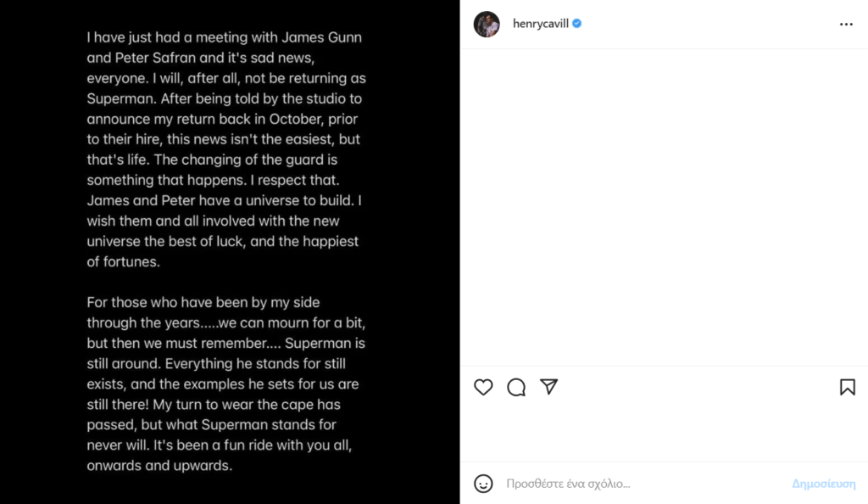Open the emoji picker smiley icon
Screen dimensions: 868x504
point(483,484)
